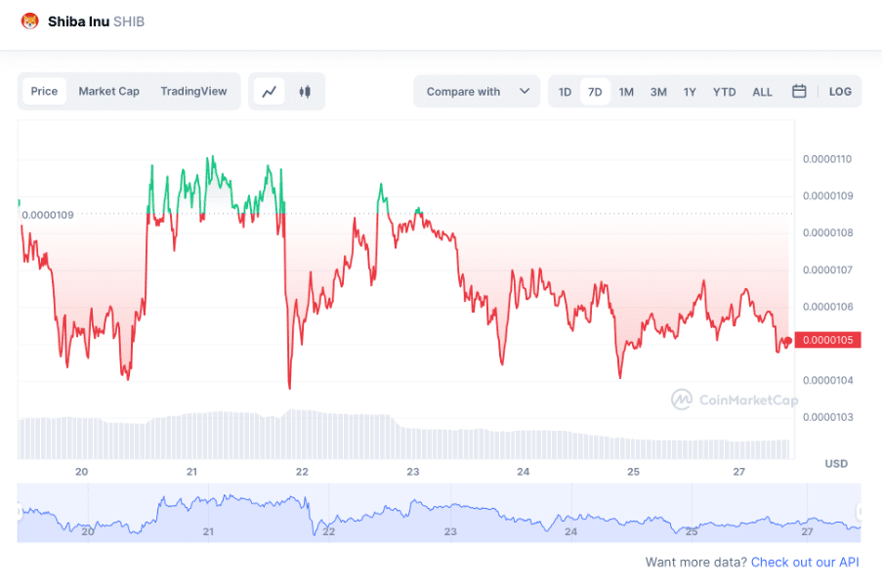
Task: Open the calendar date range picker
Action: (799, 91)
